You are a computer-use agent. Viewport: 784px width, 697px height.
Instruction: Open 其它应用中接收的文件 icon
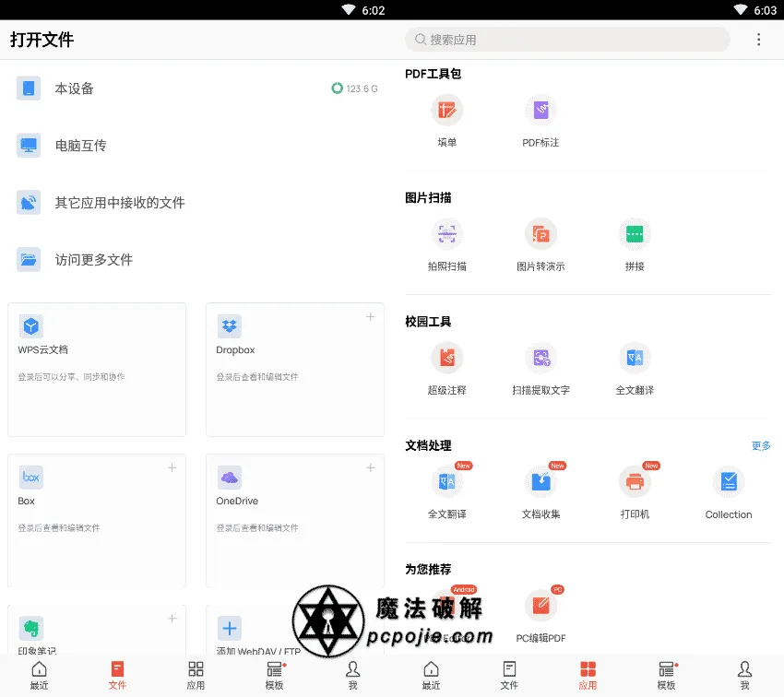[x=29, y=202]
